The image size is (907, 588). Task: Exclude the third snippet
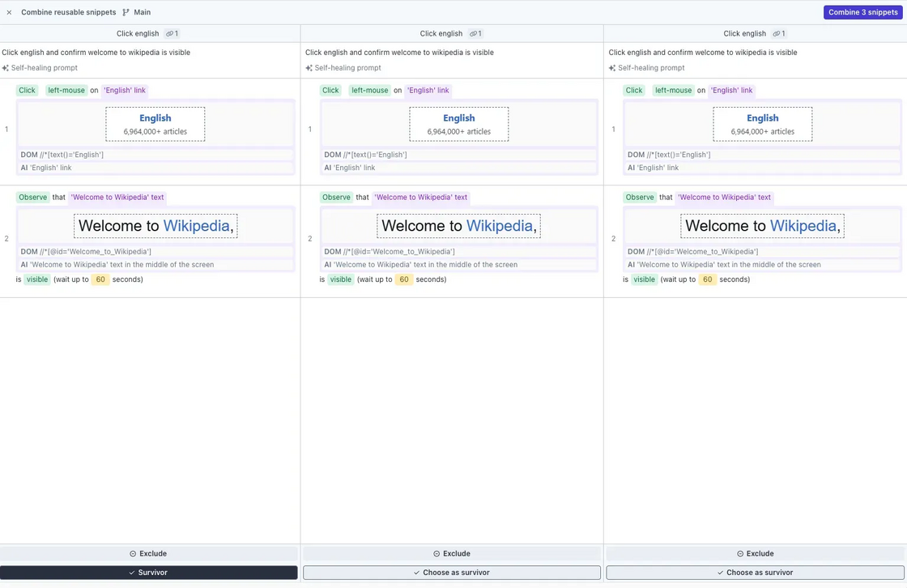click(756, 554)
